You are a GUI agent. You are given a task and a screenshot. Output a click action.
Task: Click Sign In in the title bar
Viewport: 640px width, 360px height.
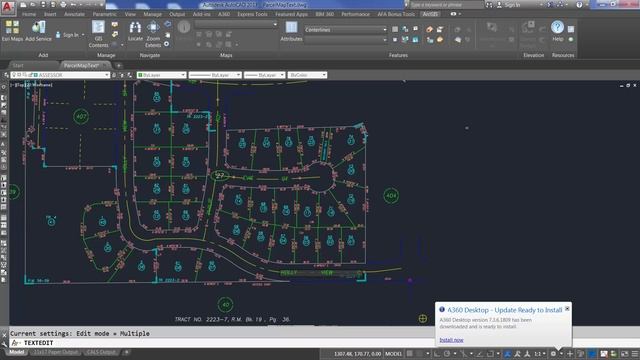pos(513,5)
